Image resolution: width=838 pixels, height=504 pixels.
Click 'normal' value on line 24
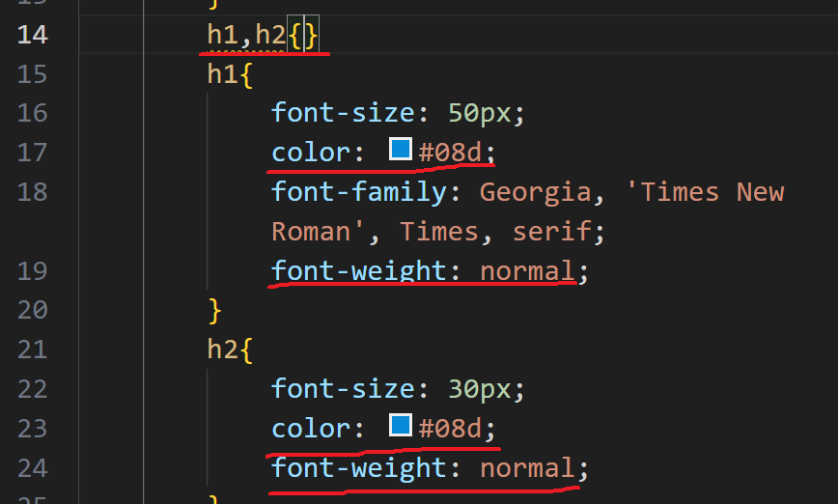527,468
